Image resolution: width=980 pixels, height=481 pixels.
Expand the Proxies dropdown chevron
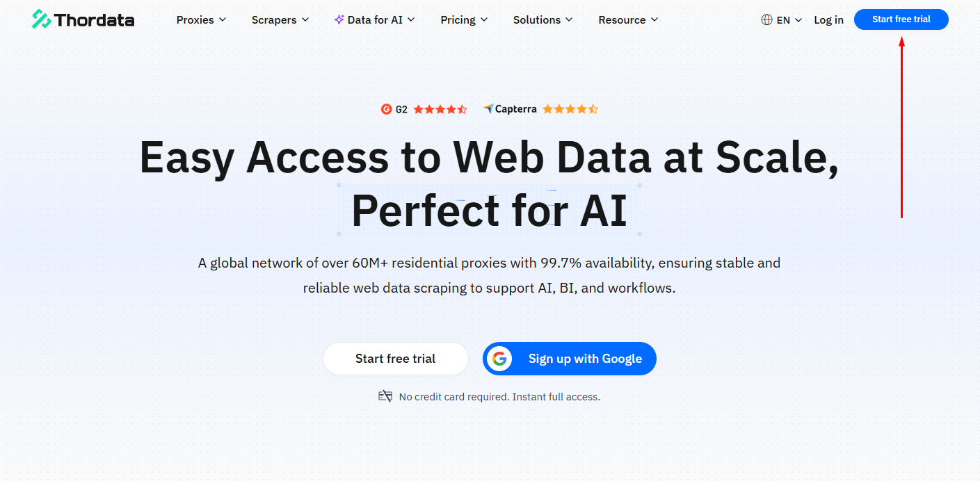pos(223,19)
